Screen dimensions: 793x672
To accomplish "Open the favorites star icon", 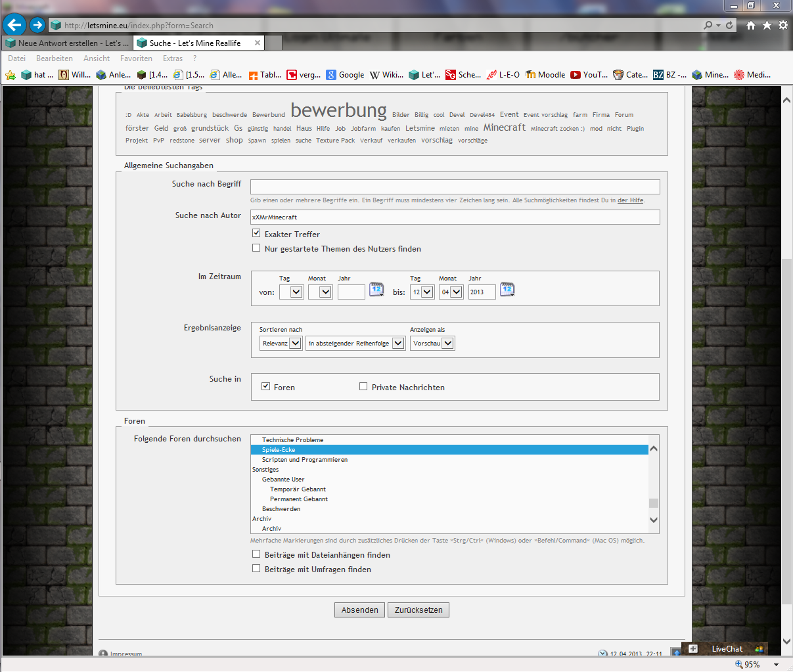I will (767, 25).
